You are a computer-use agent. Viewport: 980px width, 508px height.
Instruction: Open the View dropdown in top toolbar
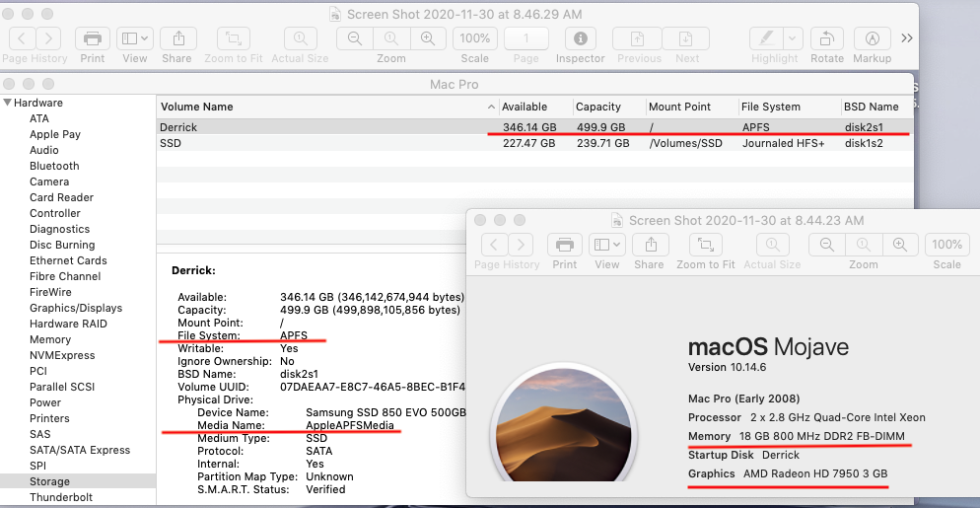pyautogui.click(x=134, y=38)
